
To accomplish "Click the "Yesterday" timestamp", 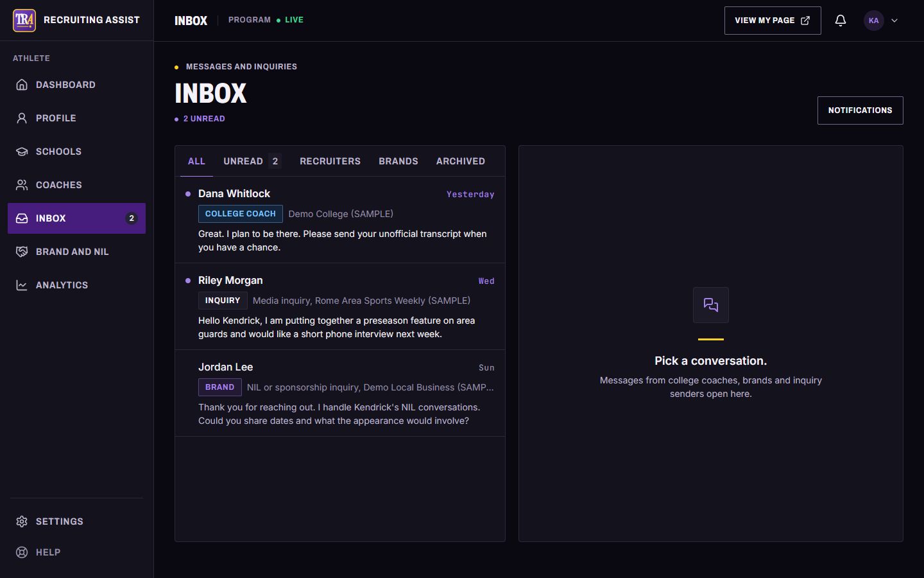I will pos(470,195).
